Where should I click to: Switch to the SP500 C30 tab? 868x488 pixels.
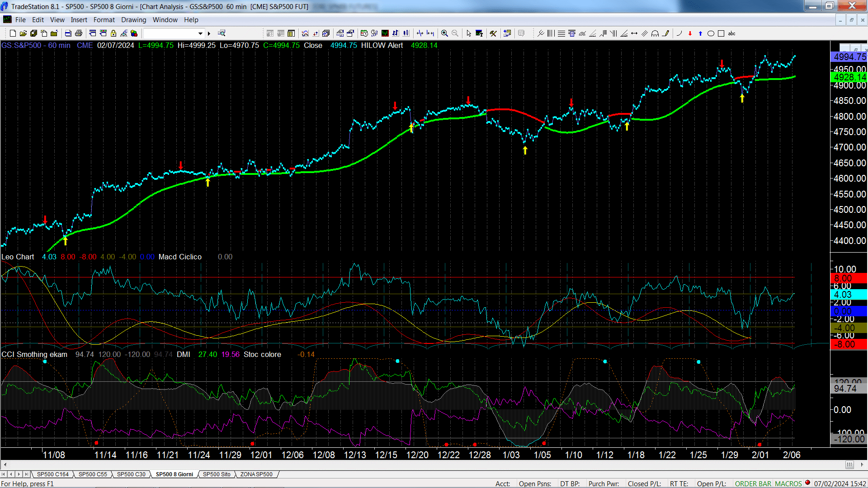click(x=131, y=474)
